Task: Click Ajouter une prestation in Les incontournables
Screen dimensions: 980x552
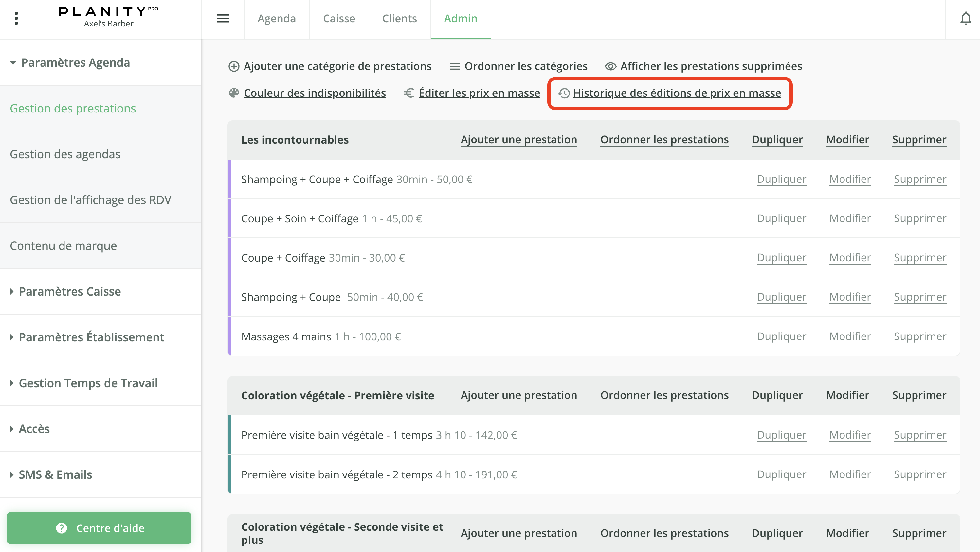Action: point(518,140)
